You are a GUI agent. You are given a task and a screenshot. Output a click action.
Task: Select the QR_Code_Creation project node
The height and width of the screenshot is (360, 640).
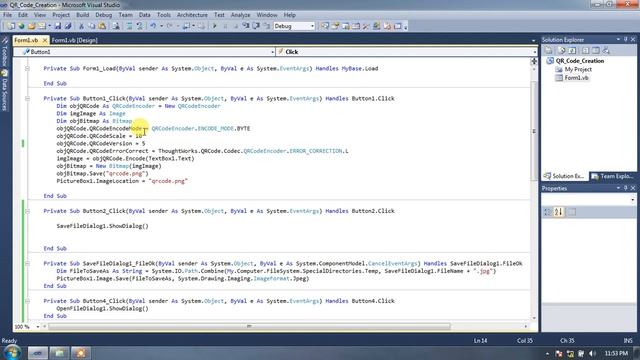pos(580,61)
